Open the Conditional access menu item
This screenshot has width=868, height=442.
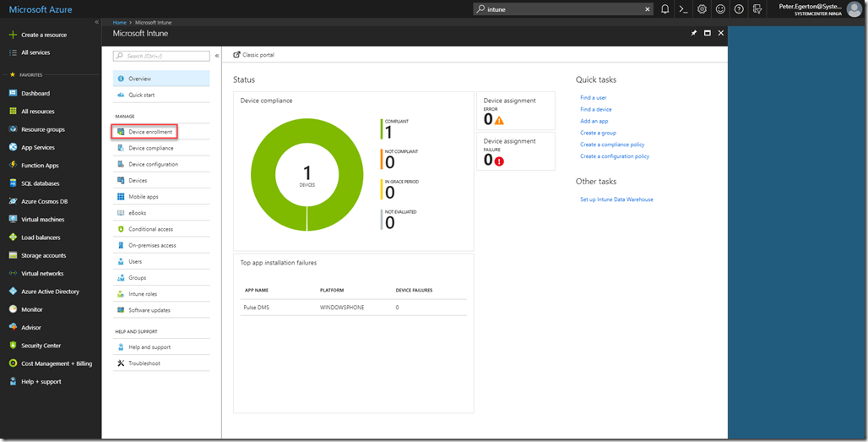click(x=150, y=229)
